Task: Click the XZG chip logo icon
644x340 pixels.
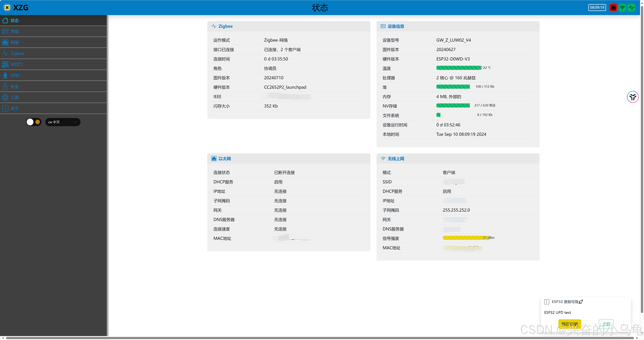Action: click(x=7, y=8)
